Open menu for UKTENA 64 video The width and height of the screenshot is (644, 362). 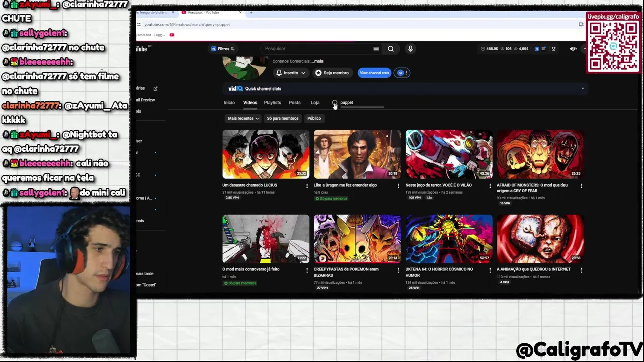click(x=490, y=270)
